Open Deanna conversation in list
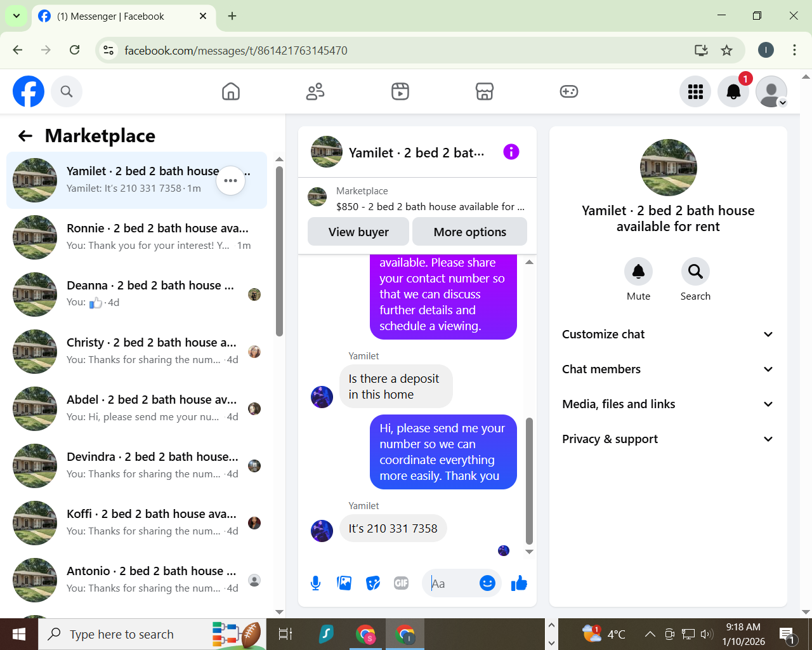812x650 pixels. (x=136, y=295)
